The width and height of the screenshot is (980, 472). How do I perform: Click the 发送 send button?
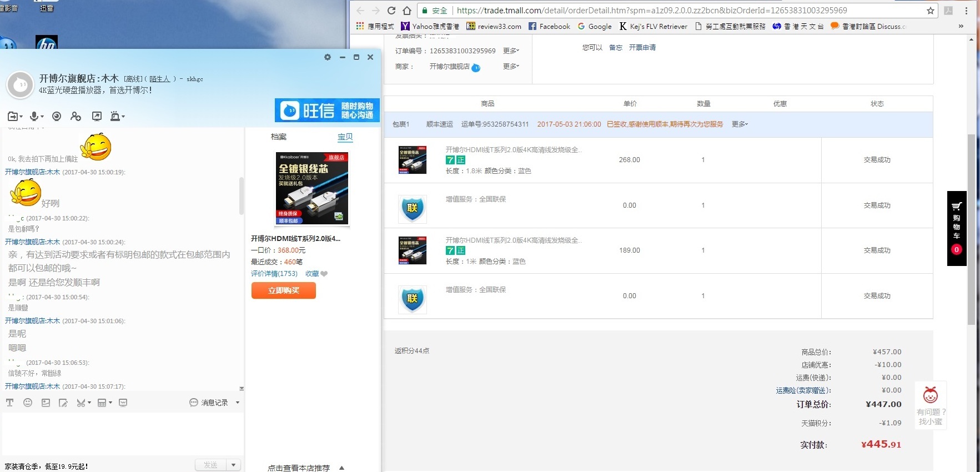tap(210, 465)
